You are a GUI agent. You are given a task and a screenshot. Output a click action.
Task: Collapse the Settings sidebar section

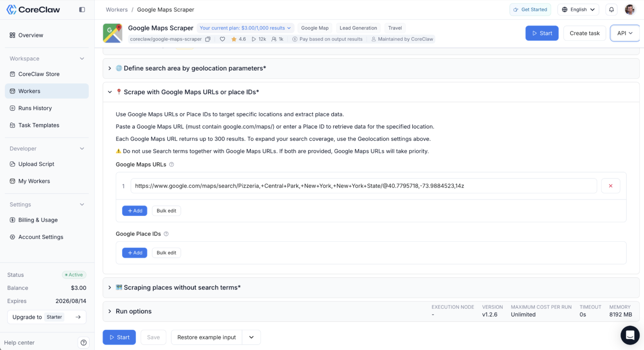pyautogui.click(x=82, y=204)
